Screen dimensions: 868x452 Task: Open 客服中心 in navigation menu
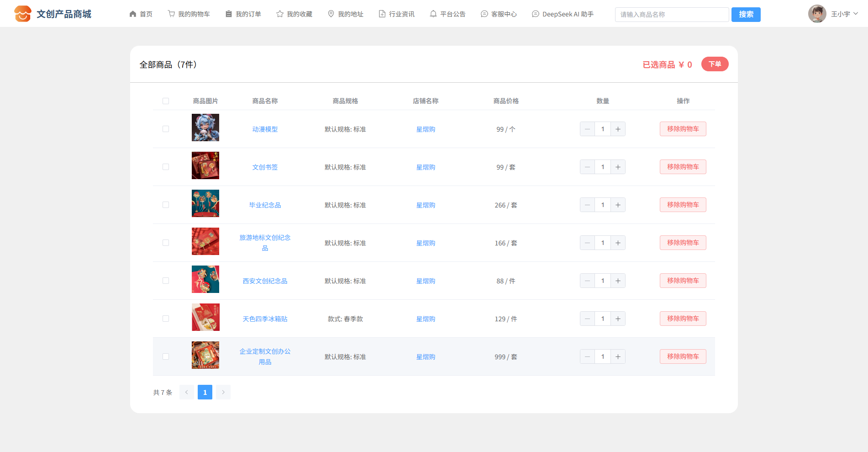(499, 14)
